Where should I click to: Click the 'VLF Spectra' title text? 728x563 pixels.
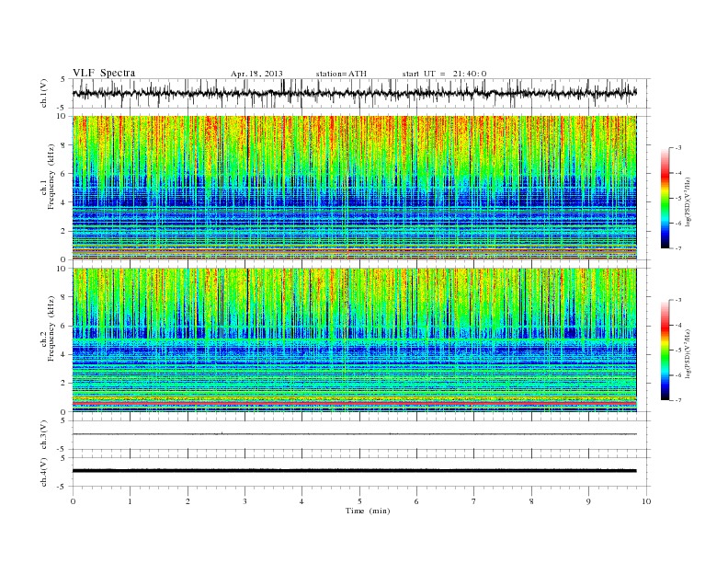104,73
